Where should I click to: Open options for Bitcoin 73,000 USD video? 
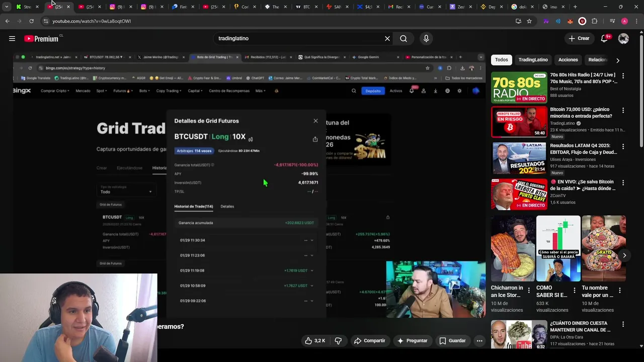click(623, 111)
